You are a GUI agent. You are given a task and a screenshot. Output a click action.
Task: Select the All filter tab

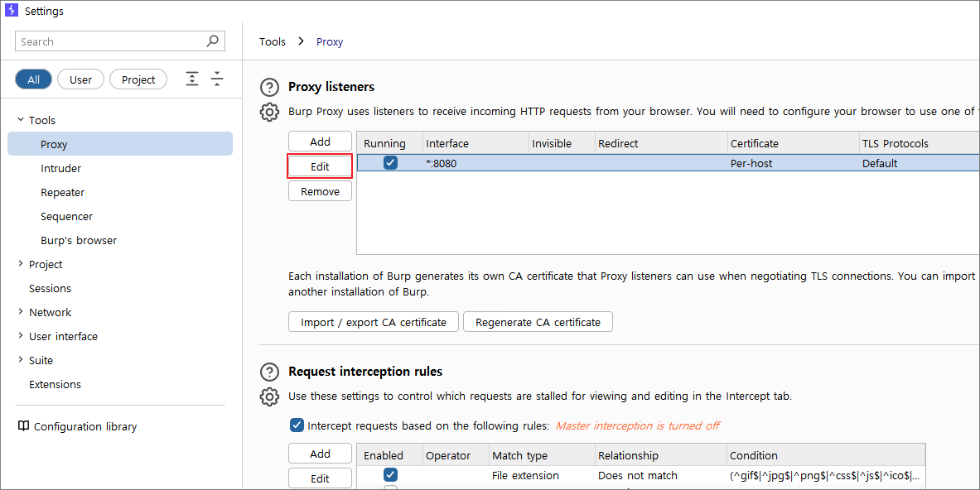click(x=34, y=79)
